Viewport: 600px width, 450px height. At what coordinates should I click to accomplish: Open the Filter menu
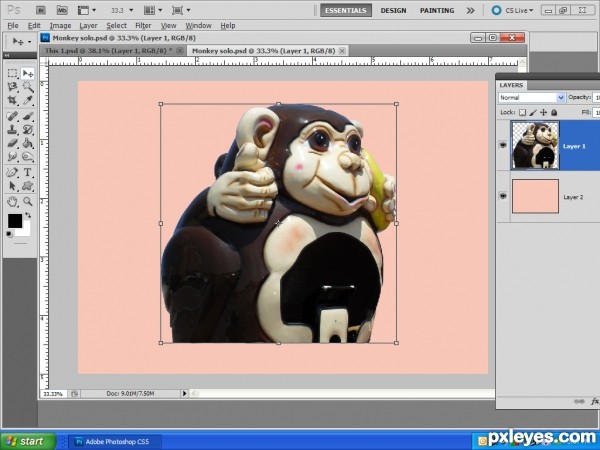point(143,26)
